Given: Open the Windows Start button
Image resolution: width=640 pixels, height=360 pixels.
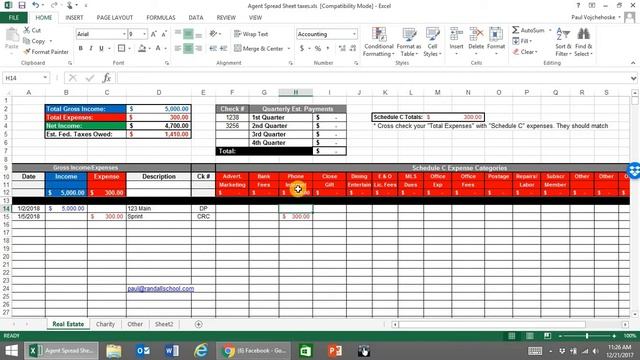Looking at the screenshot, I should point(11,351).
